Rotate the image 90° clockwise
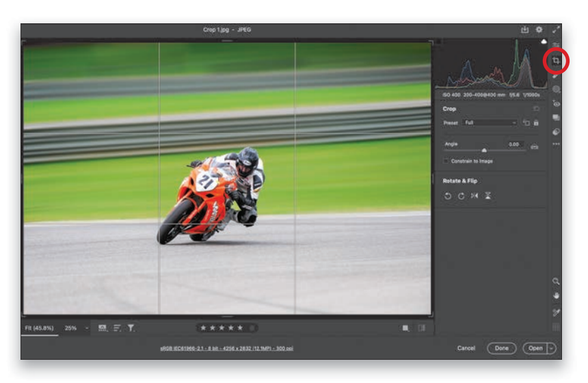This screenshot has width=588, height=383. point(461,196)
